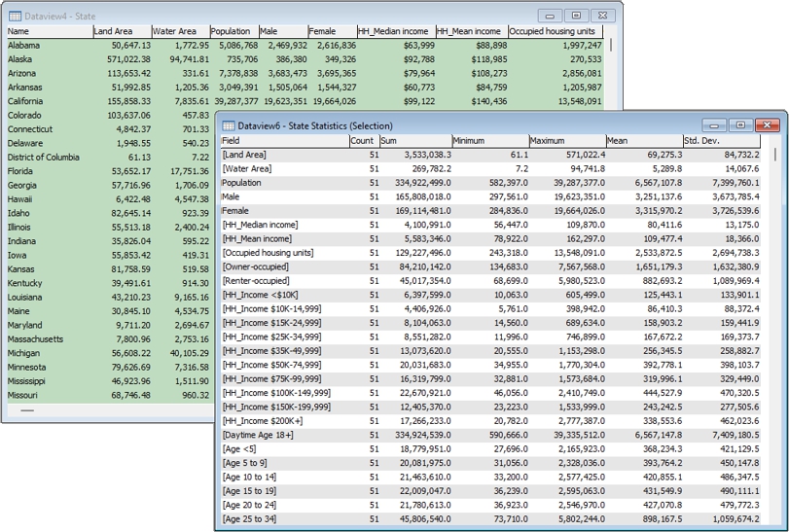This screenshot has width=789, height=532.
Task: Select the California row name
Action: pos(25,101)
